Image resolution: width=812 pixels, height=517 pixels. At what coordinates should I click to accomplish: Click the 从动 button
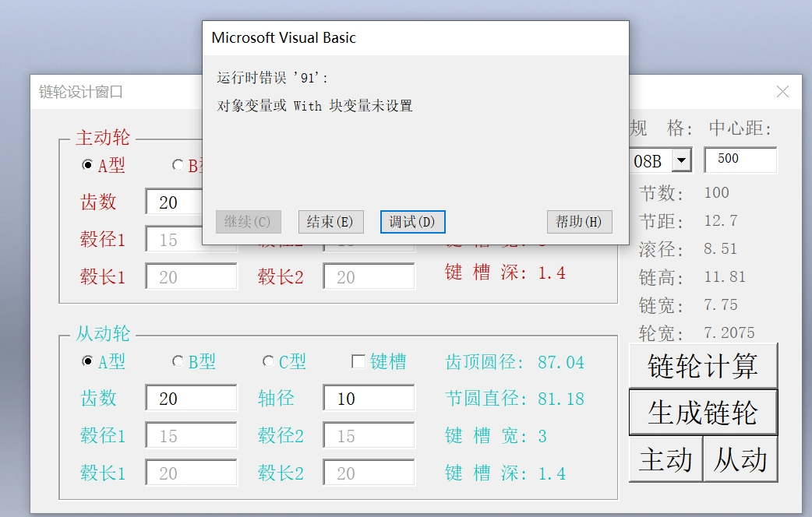(x=740, y=459)
